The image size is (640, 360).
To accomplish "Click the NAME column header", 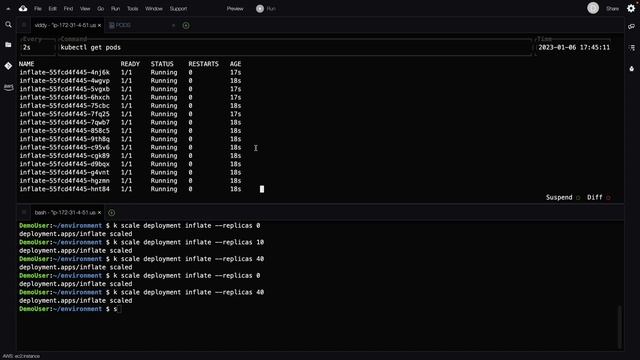I will (x=27, y=64).
